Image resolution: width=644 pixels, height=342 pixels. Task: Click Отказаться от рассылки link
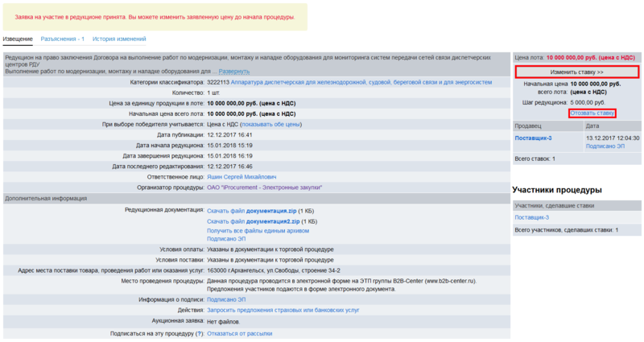tap(239, 333)
